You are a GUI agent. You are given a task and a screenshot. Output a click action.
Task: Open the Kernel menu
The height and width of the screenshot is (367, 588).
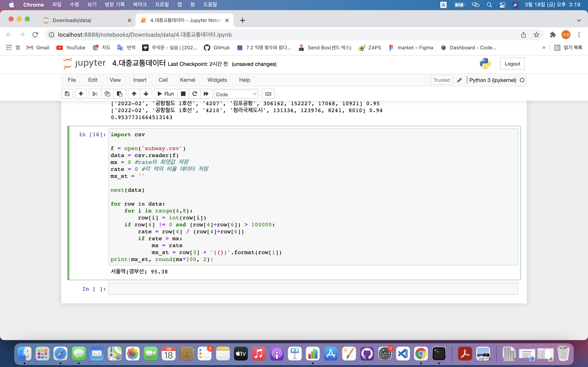click(x=187, y=80)
